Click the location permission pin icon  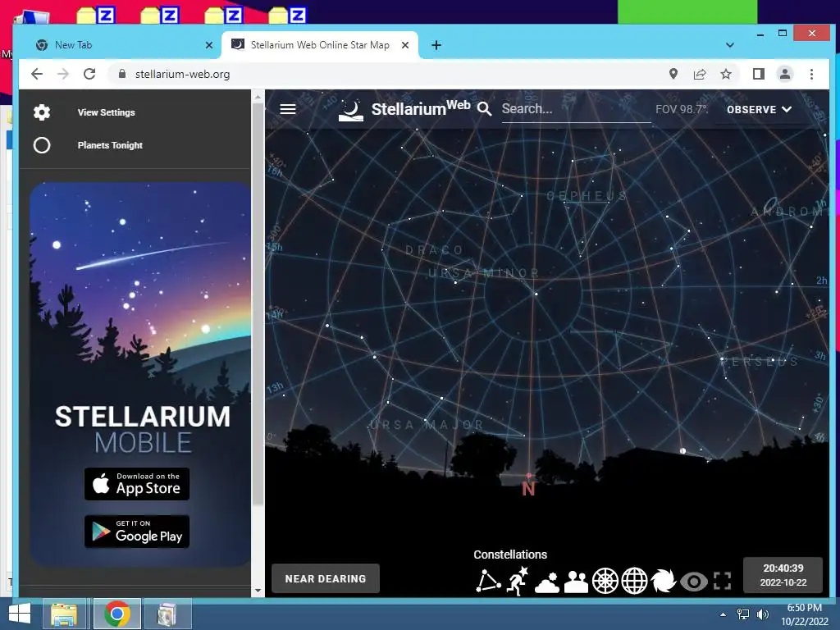pos(673,74)
